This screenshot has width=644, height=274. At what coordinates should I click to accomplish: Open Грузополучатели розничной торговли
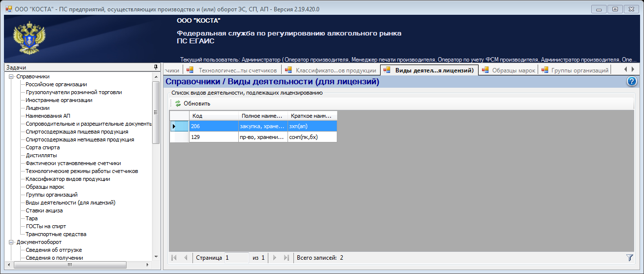click(74, 92)
